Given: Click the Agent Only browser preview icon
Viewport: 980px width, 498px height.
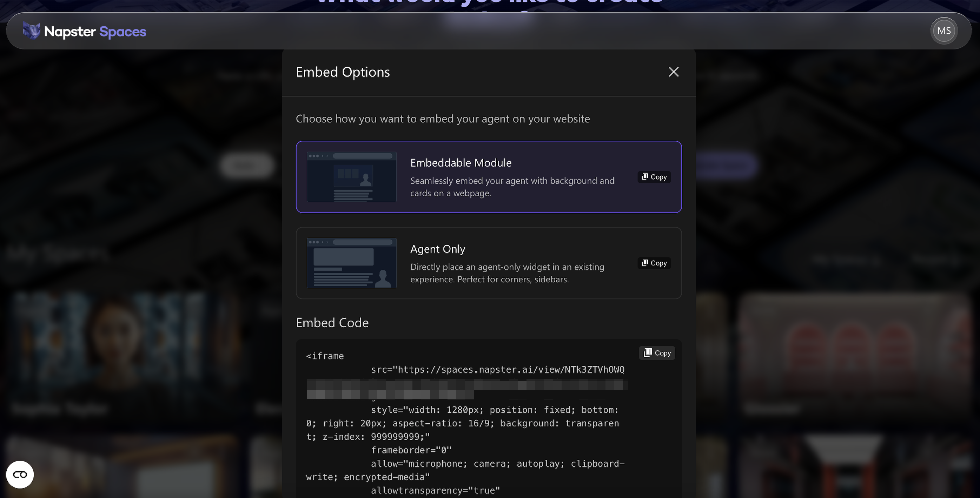Looking at the screenshot, I should pos(351,263).
